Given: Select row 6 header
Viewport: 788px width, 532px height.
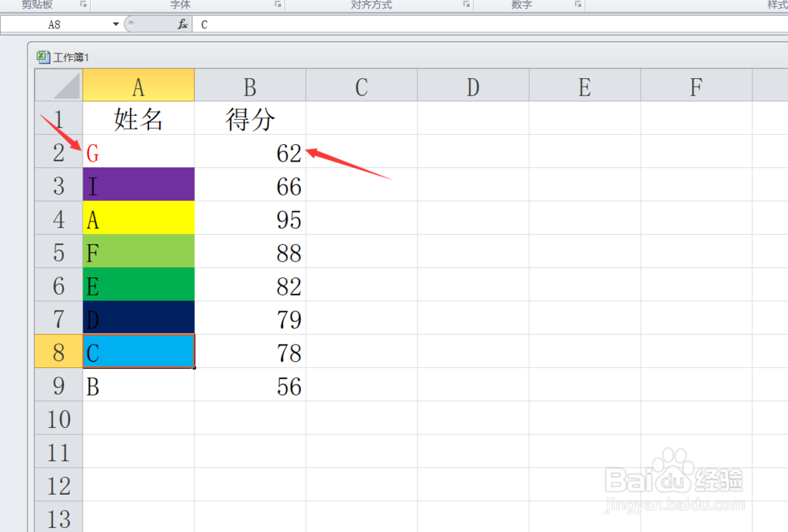Looking at the screenshot, I should tap(59, 285).
